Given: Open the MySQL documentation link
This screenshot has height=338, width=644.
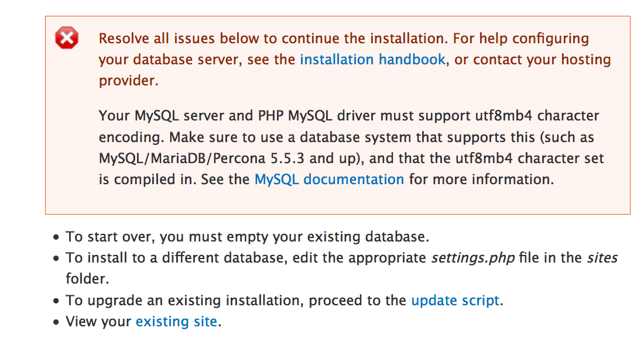Looking at the screenshot, I should (x=330, y=180).
